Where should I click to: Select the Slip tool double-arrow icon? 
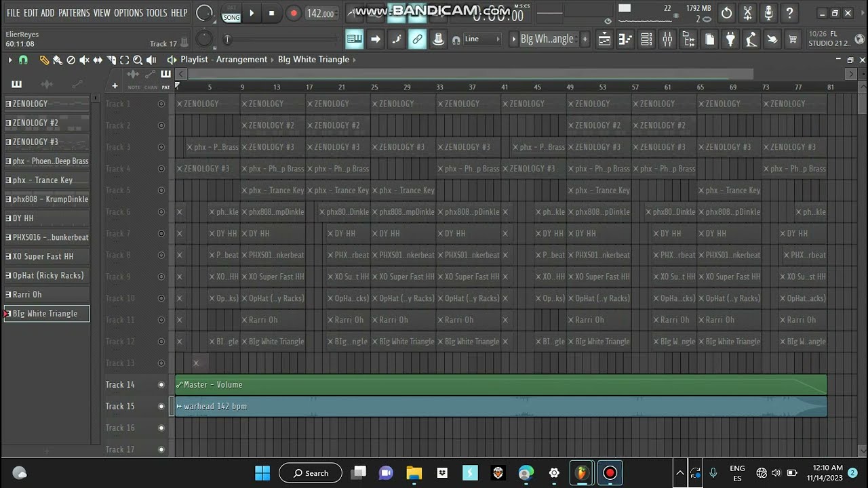tap(98, 60)
